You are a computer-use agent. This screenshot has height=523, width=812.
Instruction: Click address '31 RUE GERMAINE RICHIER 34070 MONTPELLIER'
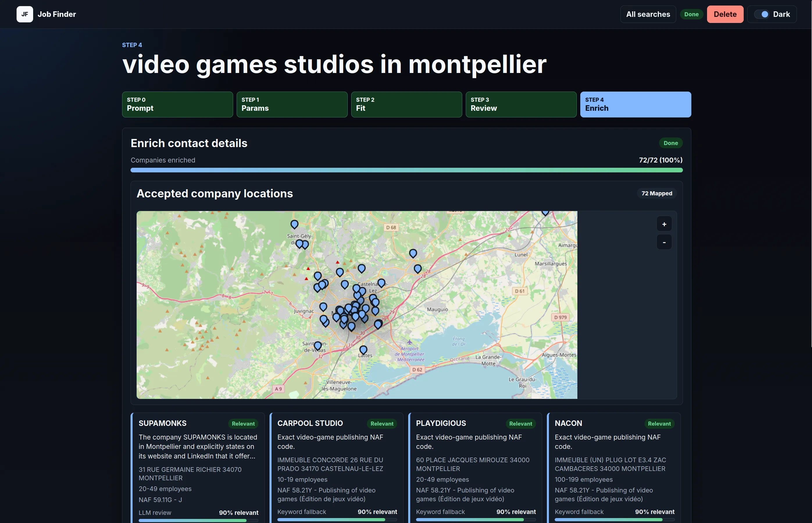point(190,473)
